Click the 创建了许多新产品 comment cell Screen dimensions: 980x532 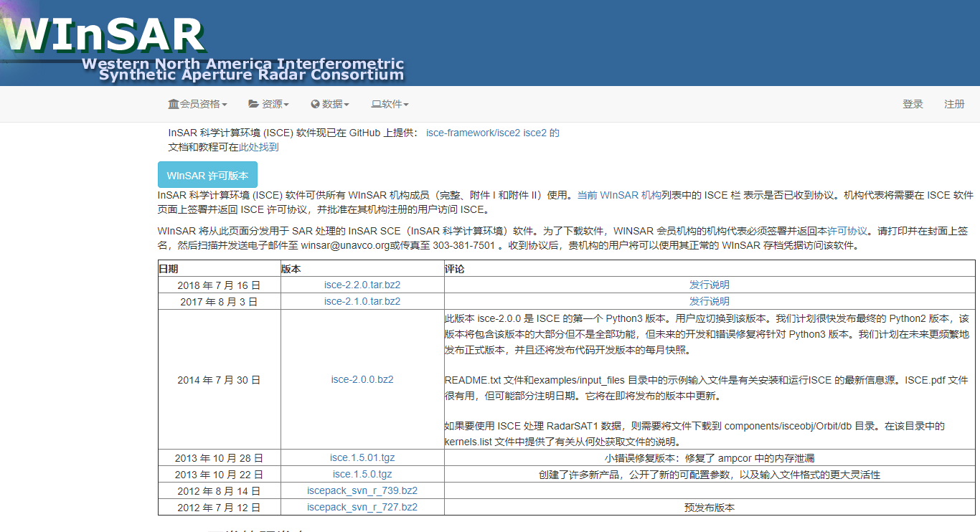[x=710, y=474]
